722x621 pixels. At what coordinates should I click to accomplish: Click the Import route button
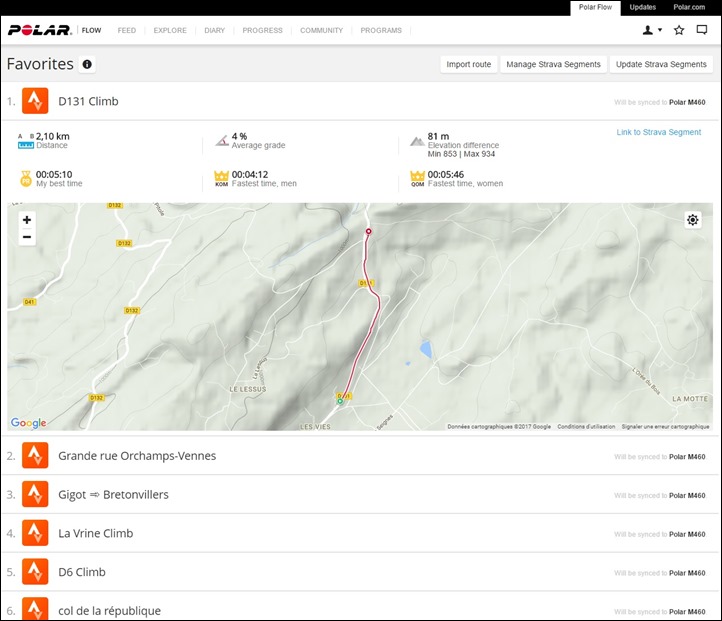click(468, 64)
